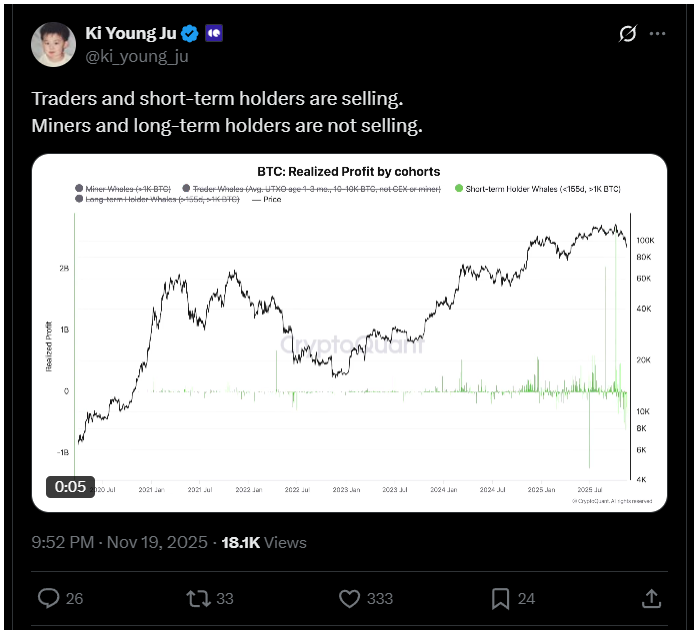Click the affiliate badge beside the name
Screen dimensions: 698x634
pyautogui.click(x=213, y=32)
